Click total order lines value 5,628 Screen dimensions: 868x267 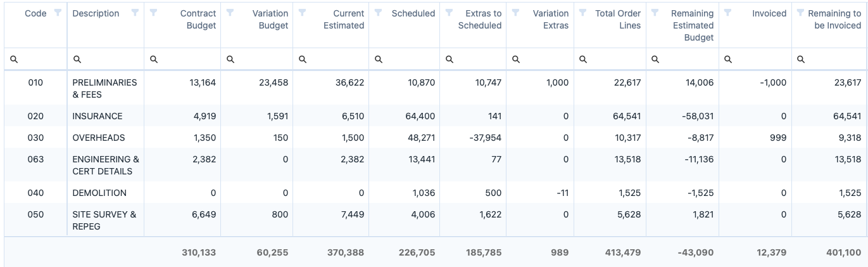628,214
